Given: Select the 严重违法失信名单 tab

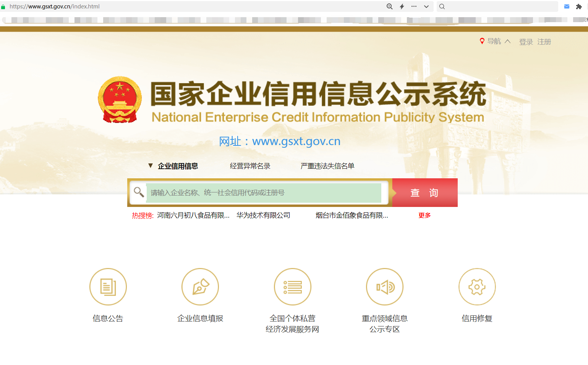Looking at the screenshot, I should tap(327, 166).
